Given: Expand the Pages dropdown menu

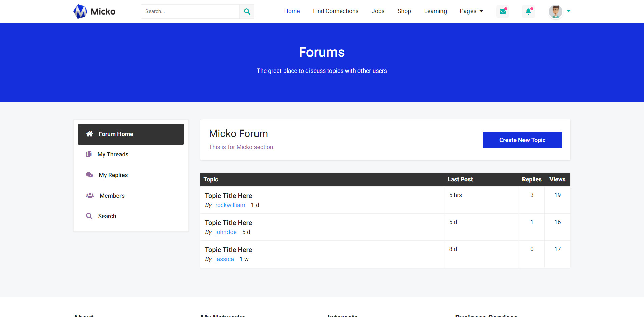Looking at the screenshot, I should (471, 11).
